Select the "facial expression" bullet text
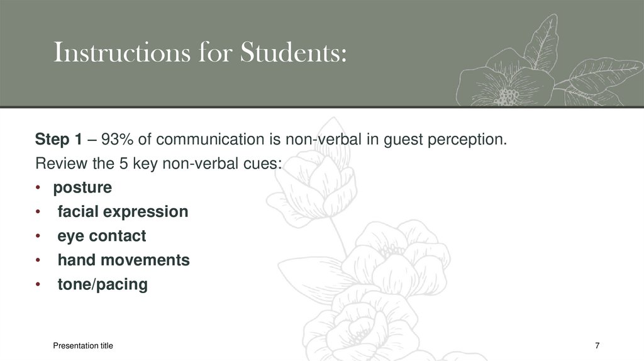 pos(123,211)
